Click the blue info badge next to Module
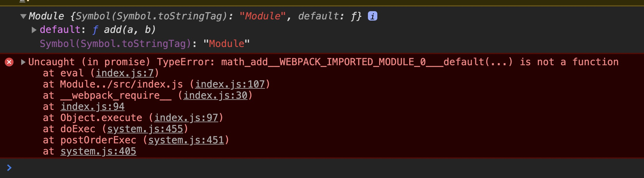This screenshot has width=644, height=178. [x=372, y=16]
